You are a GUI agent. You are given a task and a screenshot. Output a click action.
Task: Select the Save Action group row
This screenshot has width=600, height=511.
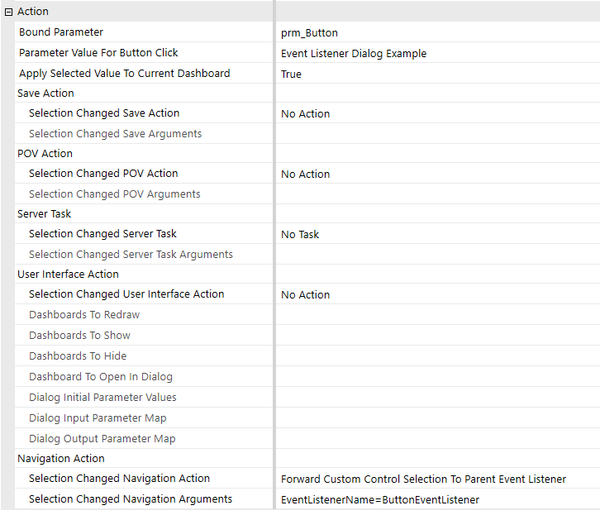(46, 94)
